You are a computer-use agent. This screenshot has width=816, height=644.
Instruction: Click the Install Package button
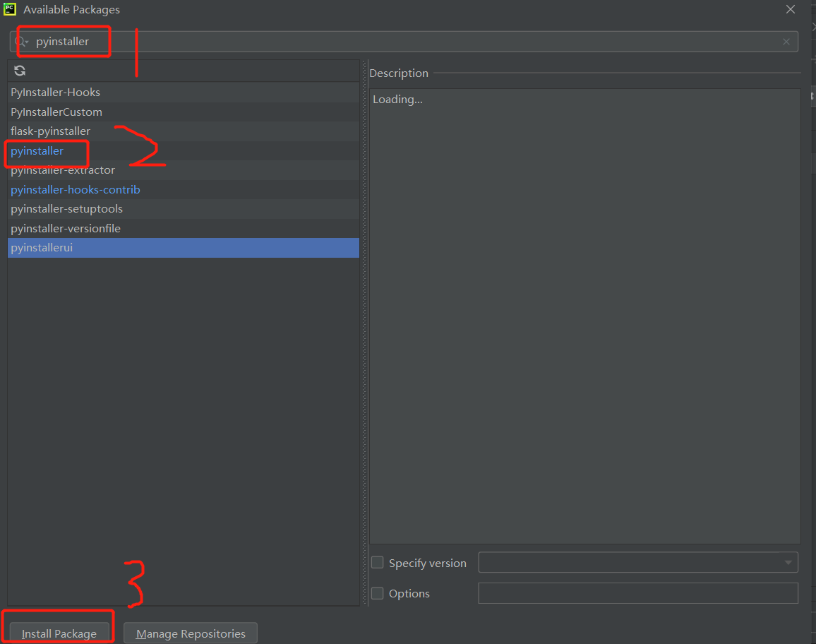click(59, 633)
